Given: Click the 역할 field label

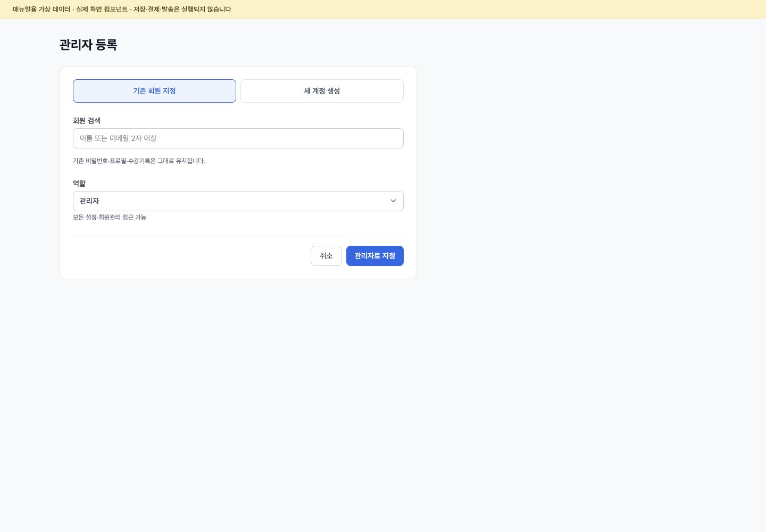Looking at the screenshot, I should point(79,184).
